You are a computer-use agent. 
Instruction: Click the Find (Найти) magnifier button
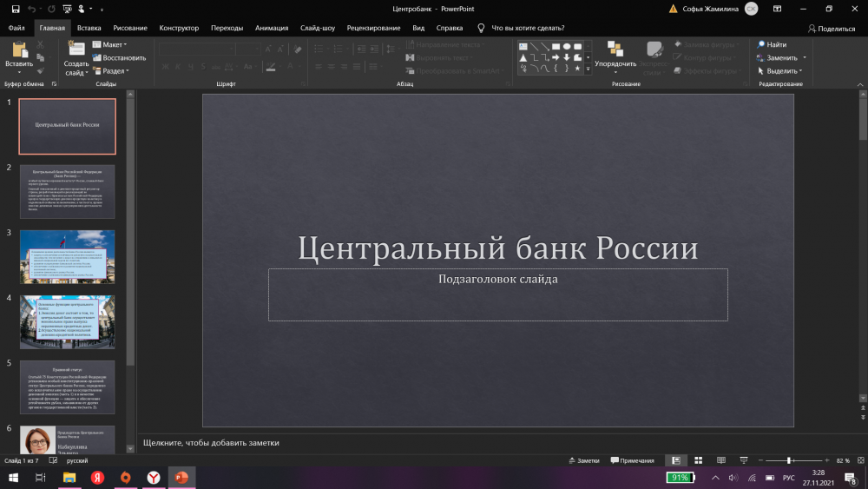pyautogui.click(x=772, y=44)
